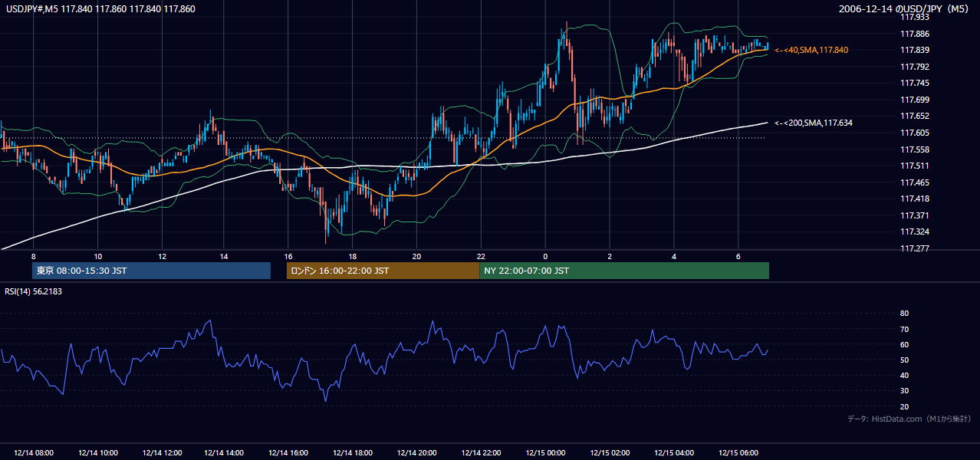Click the 40 SMA 117.840 orange label

[811, 50]
